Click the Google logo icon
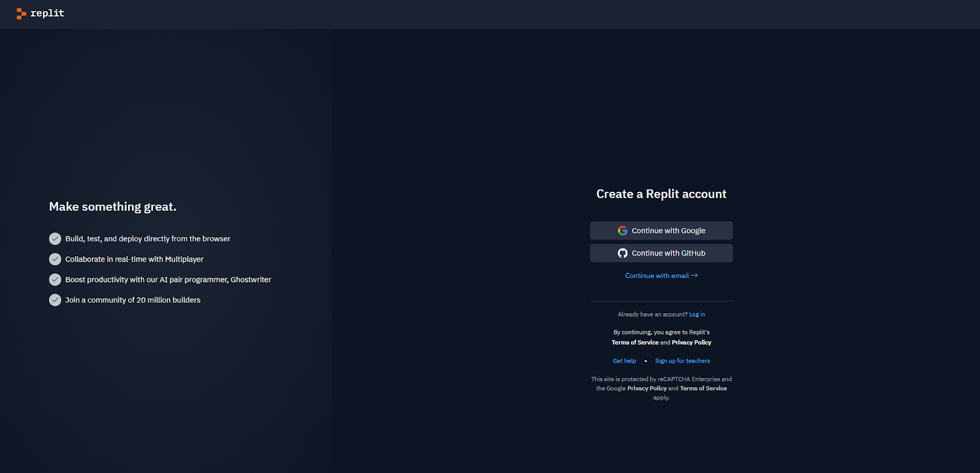The height and width of the screenshot is (473, 980). [622, 230]
